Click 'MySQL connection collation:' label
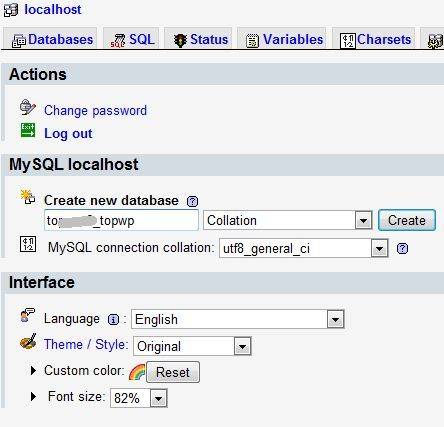The height and width of the screenshot is (427, 444). coord(131,248)
